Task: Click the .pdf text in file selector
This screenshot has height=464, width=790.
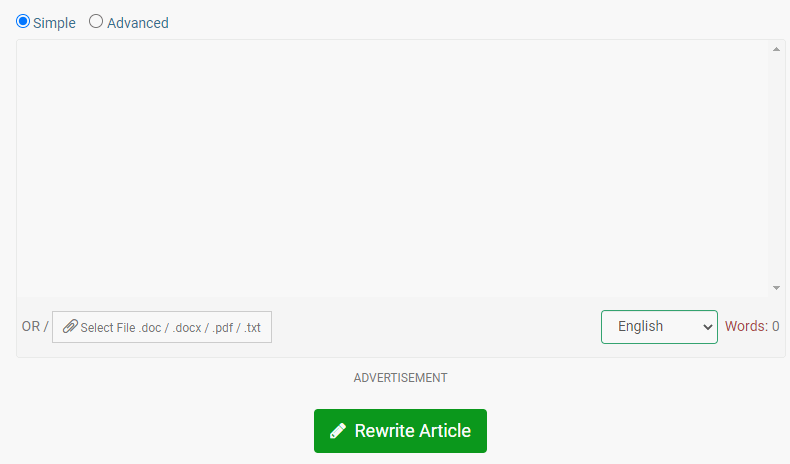Action: (222, 328)
